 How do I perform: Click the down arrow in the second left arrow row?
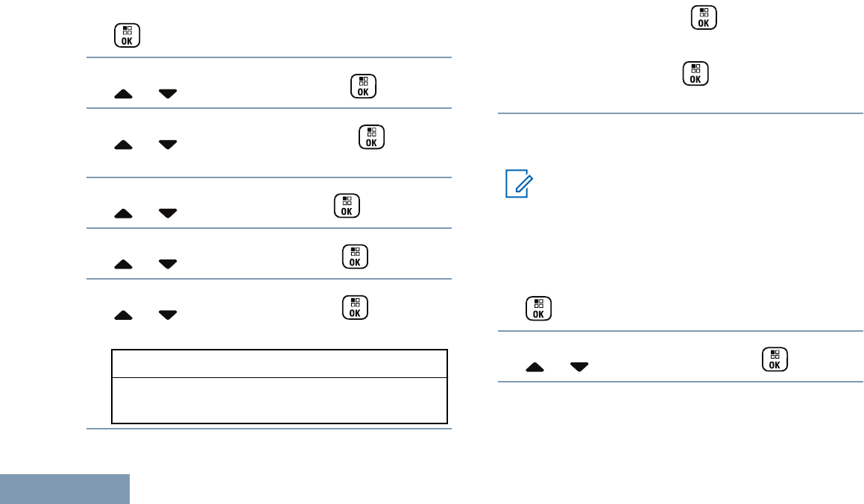168,145
